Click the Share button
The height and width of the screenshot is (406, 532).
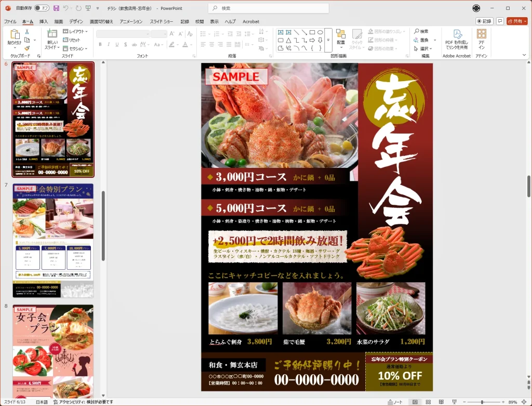[517, 21]
